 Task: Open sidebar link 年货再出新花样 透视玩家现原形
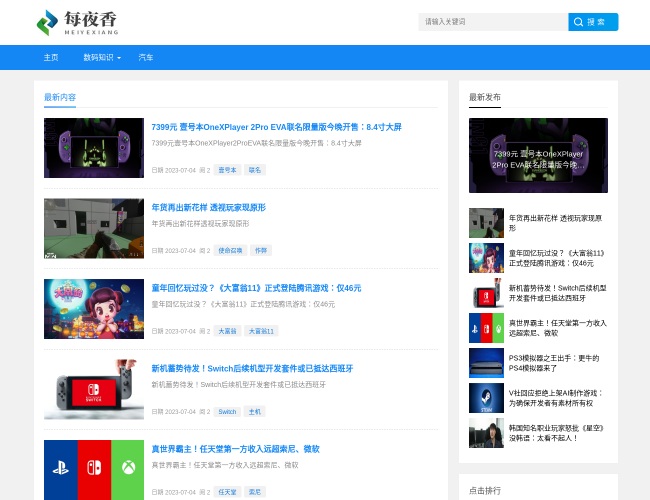coord(555,223)
